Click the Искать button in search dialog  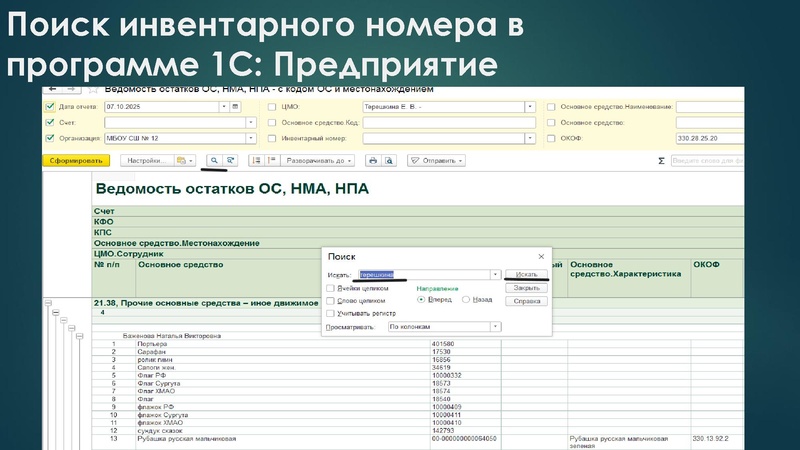(x=527, y=274)
